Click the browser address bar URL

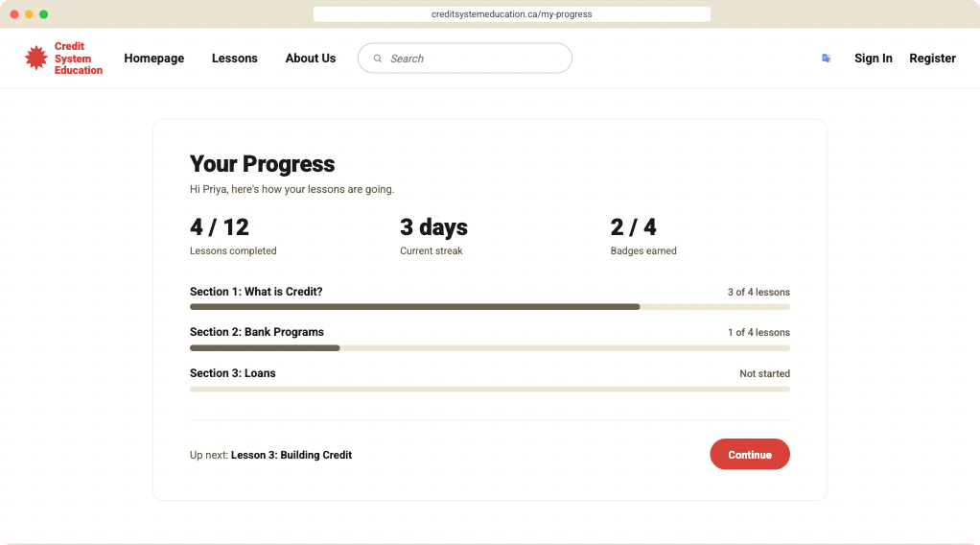511,13
